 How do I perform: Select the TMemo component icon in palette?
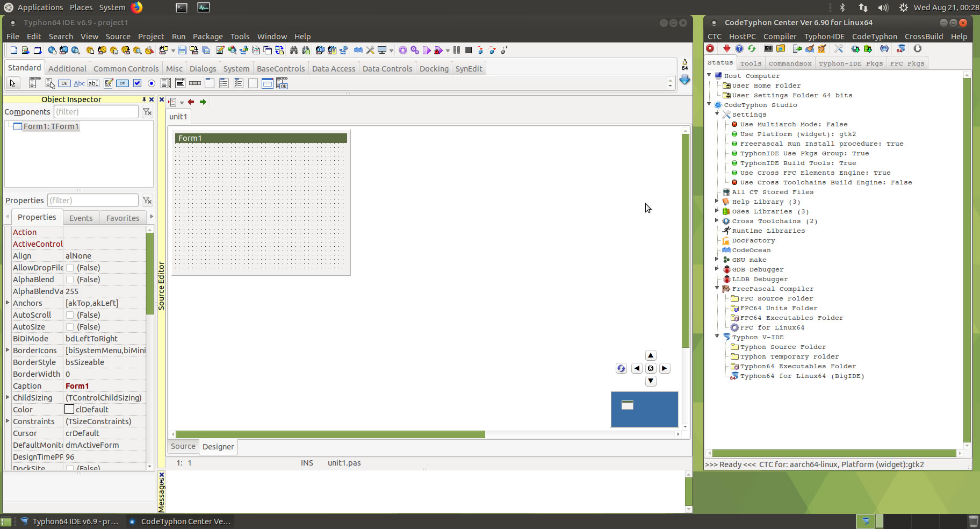tap(108, 83)
